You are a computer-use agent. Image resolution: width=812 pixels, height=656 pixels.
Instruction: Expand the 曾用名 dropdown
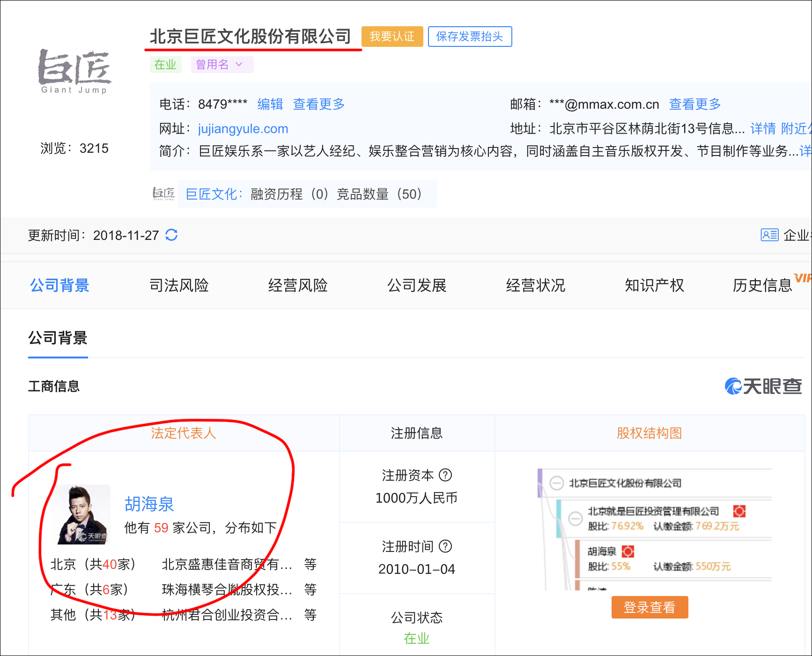tap(222, 65)
